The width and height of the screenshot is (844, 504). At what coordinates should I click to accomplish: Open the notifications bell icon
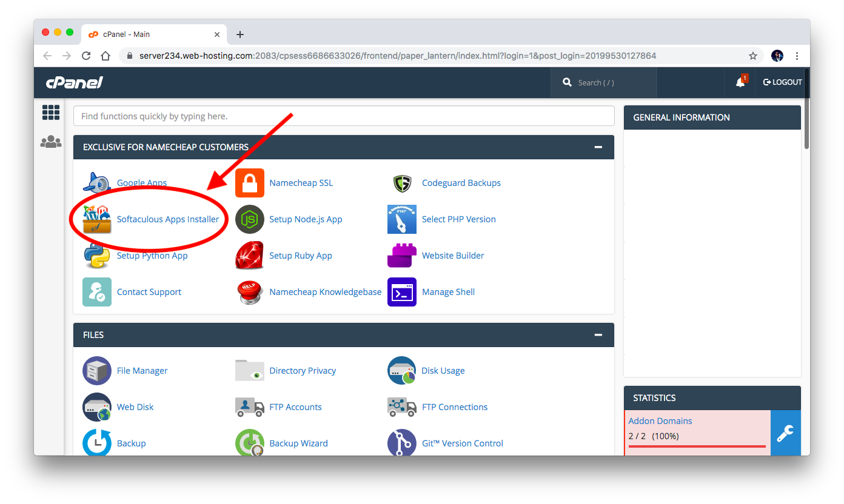[740, 82]
